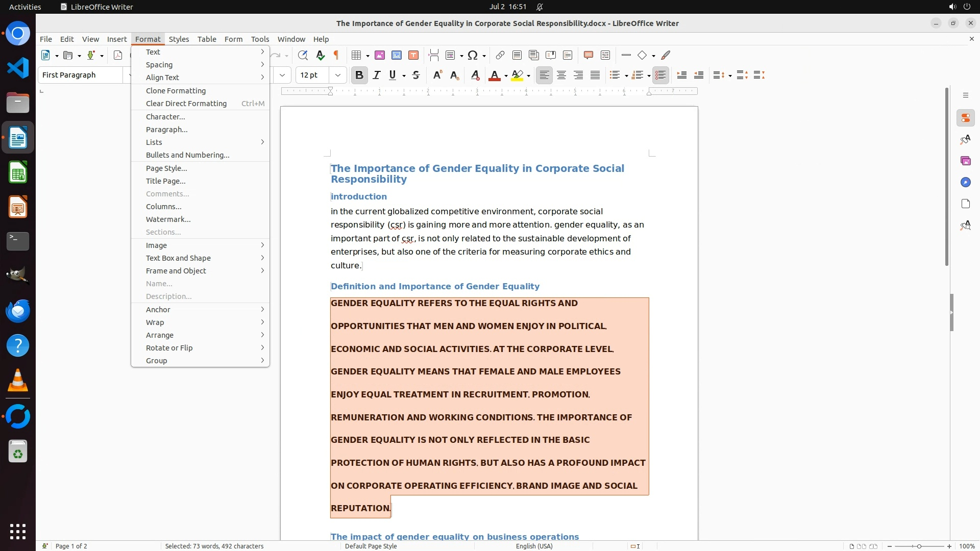The image size is (980, 551).
Task: Open the font size dropdown arrow
Action: pyautogui.click(x=338, y=75)
